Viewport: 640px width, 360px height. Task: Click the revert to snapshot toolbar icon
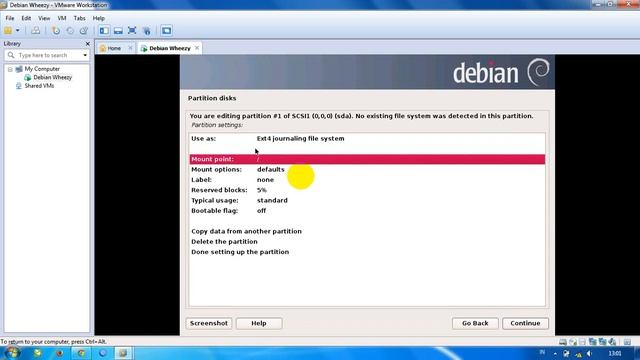click(x=70, y=31)
